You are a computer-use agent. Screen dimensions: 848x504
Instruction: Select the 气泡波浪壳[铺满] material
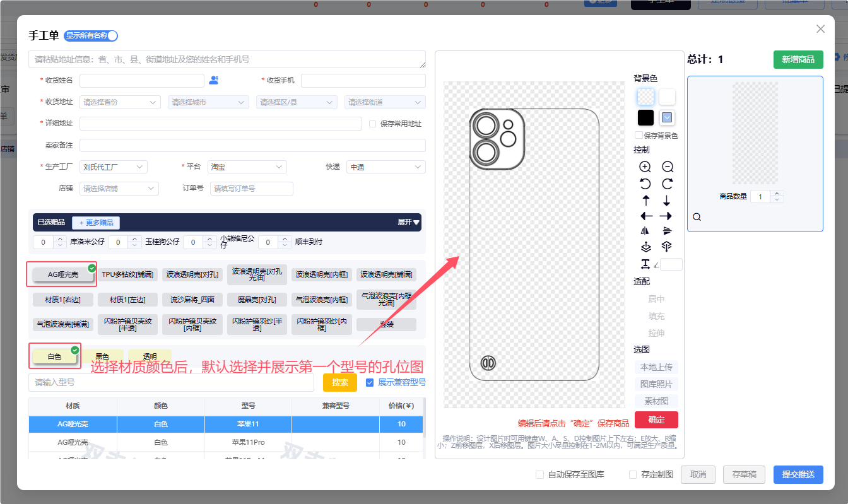[63, 324]
